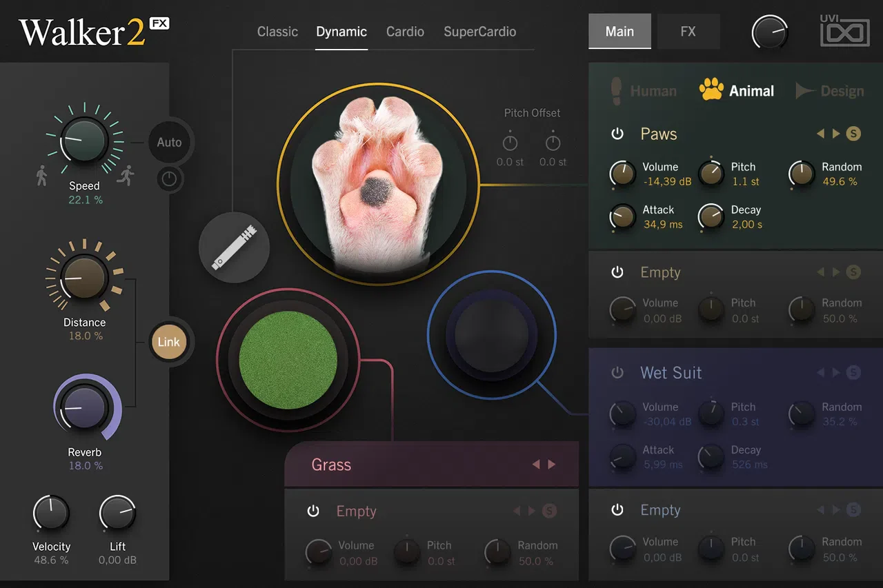Click the Auto speed button

tap(169, 143)
